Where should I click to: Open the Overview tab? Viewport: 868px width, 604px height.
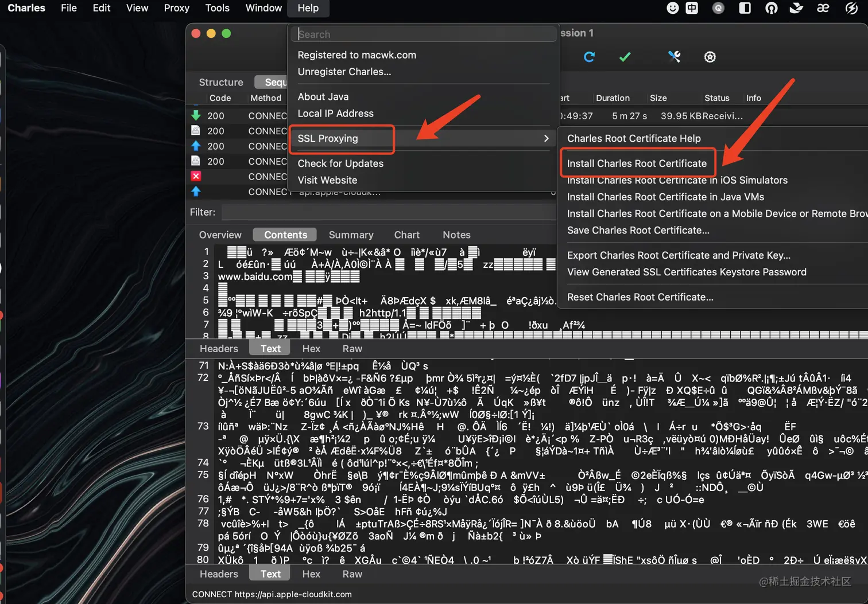(x=220, y=235)
